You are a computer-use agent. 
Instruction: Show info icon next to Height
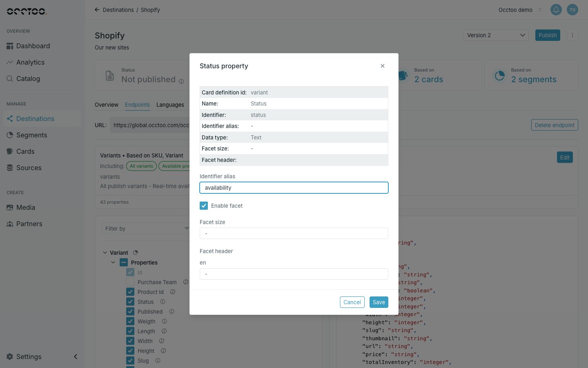click(x=163, y=351)
